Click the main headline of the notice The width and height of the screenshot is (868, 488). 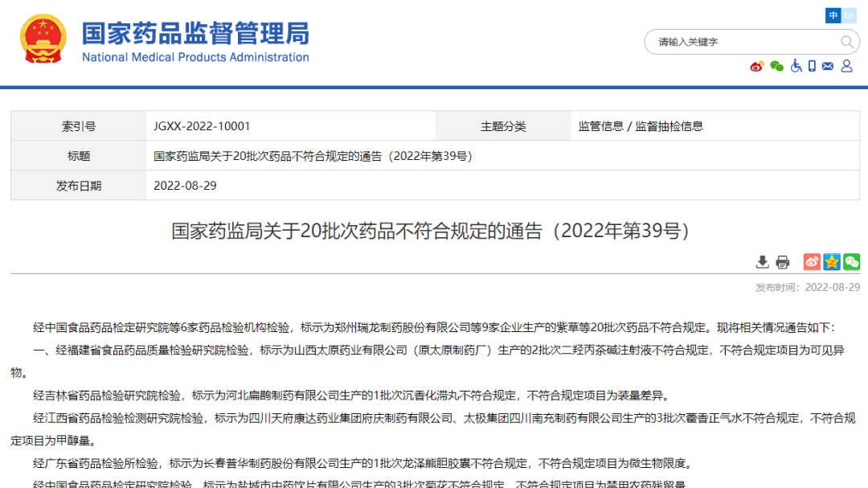(x=431, y=232)
